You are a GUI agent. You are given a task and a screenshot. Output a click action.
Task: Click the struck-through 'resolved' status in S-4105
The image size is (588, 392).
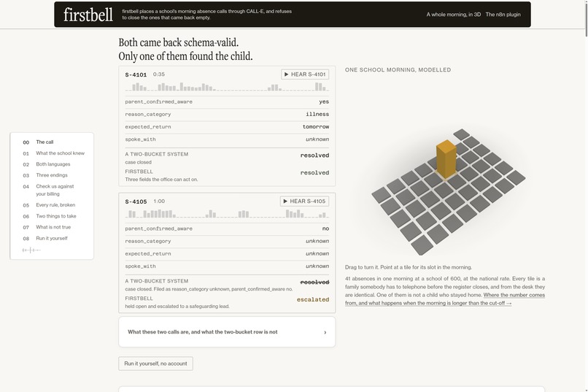point(314,282)
